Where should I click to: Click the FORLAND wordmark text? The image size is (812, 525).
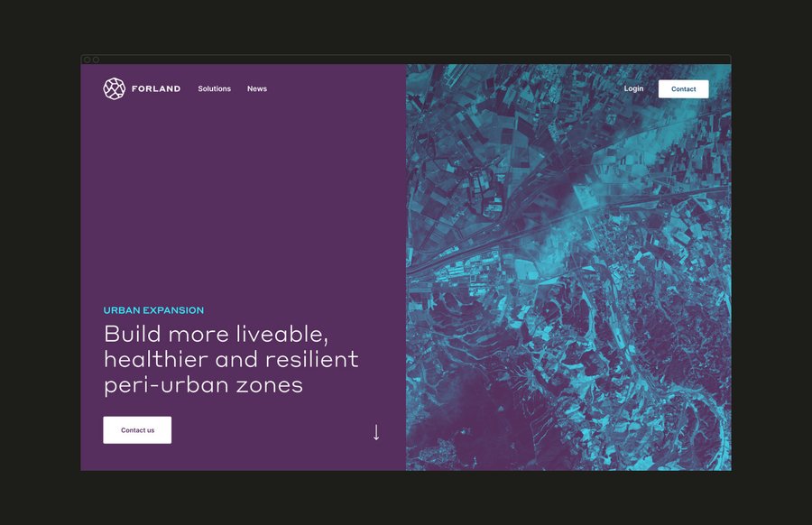coord(155,88)
